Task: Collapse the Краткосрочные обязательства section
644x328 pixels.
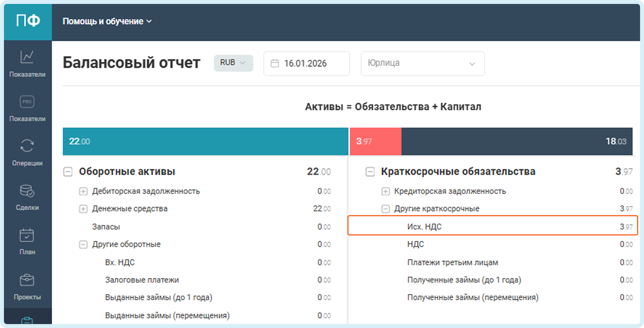Action: pyautogui.click(x=370, y=172)
